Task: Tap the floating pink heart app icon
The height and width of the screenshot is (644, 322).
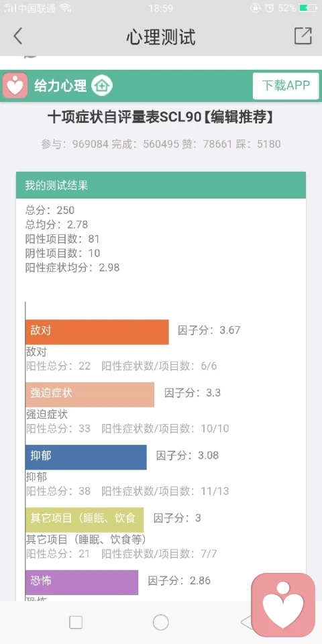Action: (x=283, y=604)
